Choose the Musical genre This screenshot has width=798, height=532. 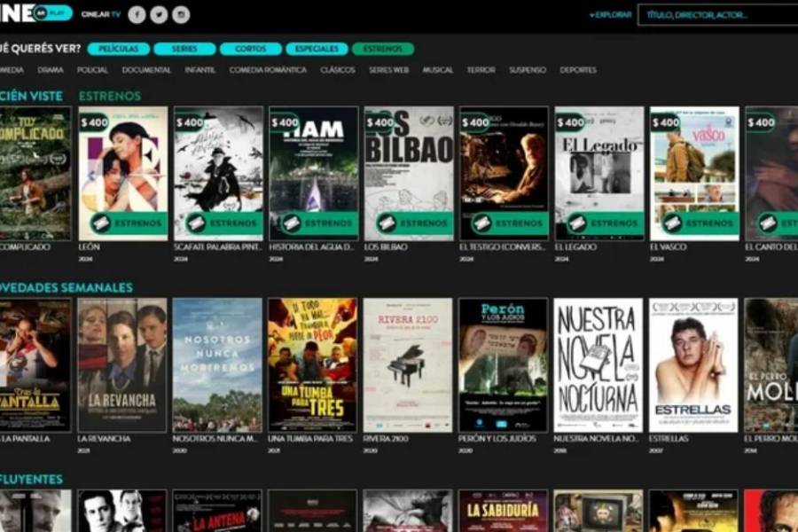pos(438,70)
